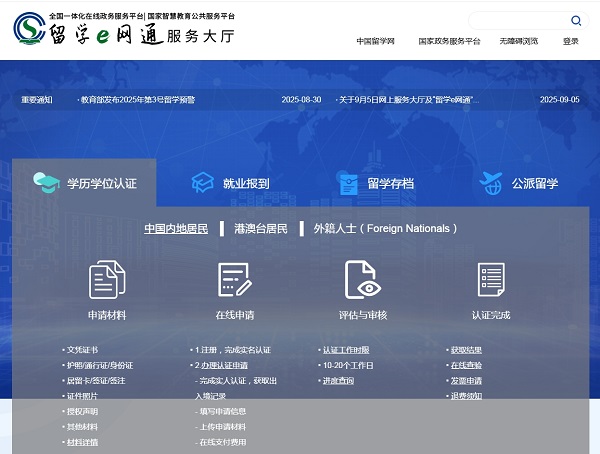Open the 认证工作时限 link

(x=346, y=350)
